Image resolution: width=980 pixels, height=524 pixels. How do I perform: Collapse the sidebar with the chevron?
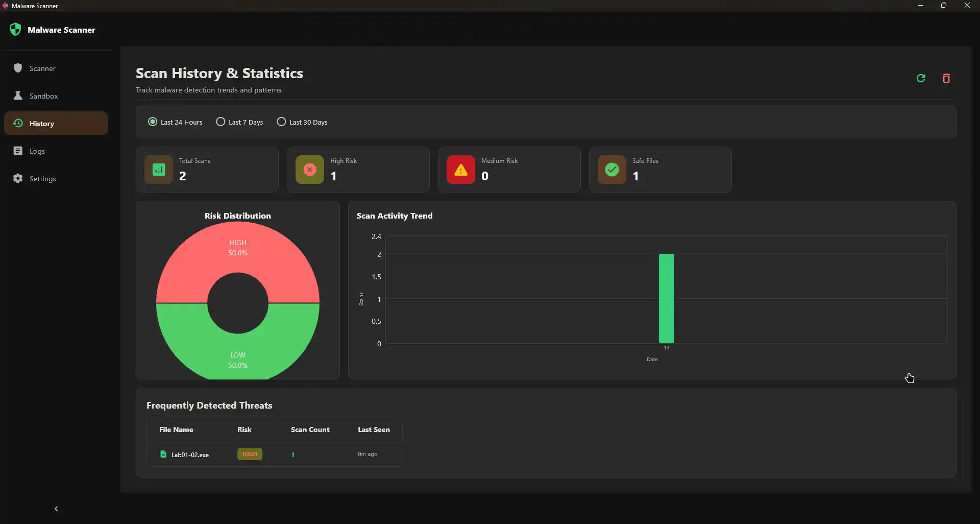coord(56,508)
